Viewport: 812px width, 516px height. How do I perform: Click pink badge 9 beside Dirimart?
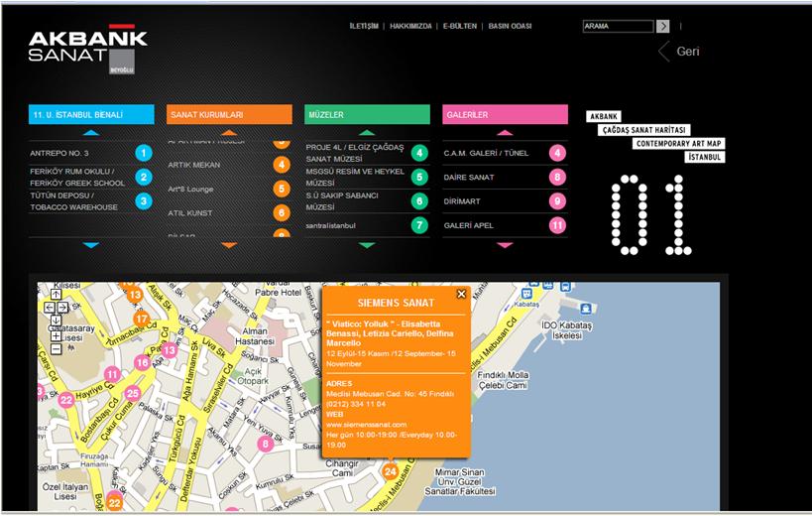click(557, 201)
